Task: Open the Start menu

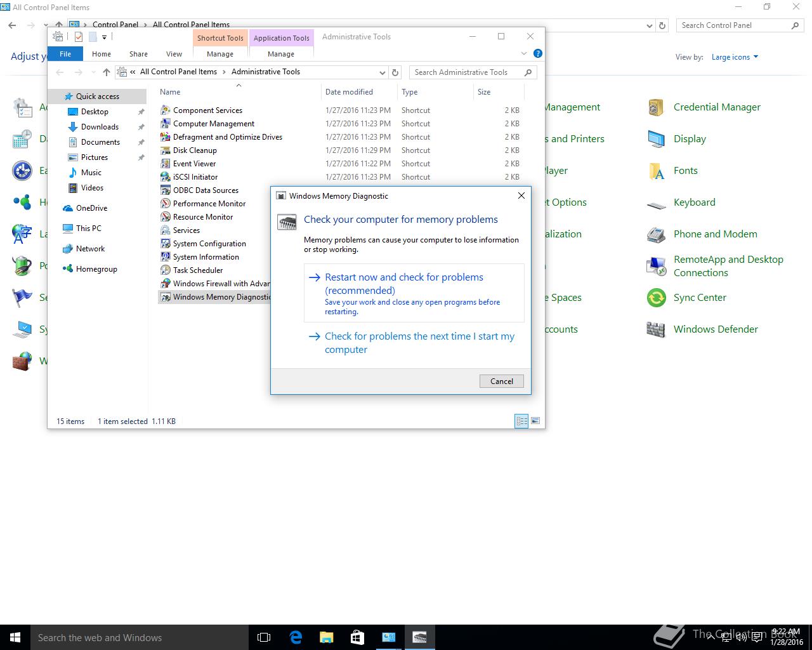Action: click(x=15, y=637)
